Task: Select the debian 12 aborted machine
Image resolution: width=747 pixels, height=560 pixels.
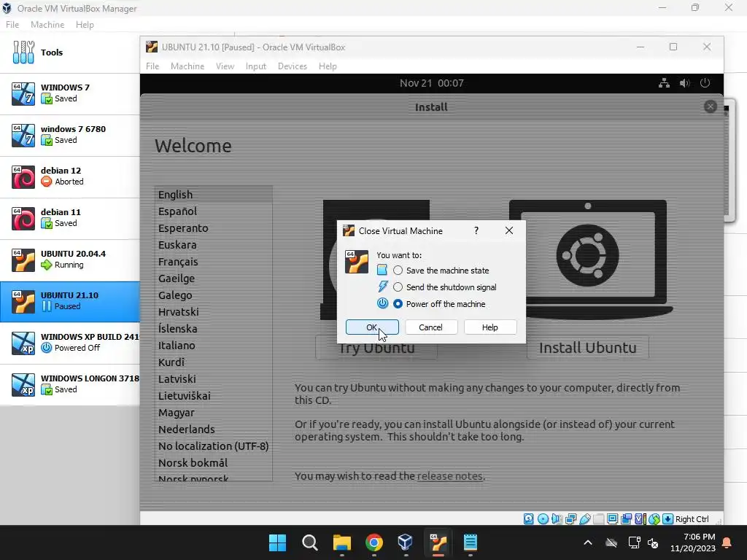Action: pyautogui.click(x=69, y=176)
